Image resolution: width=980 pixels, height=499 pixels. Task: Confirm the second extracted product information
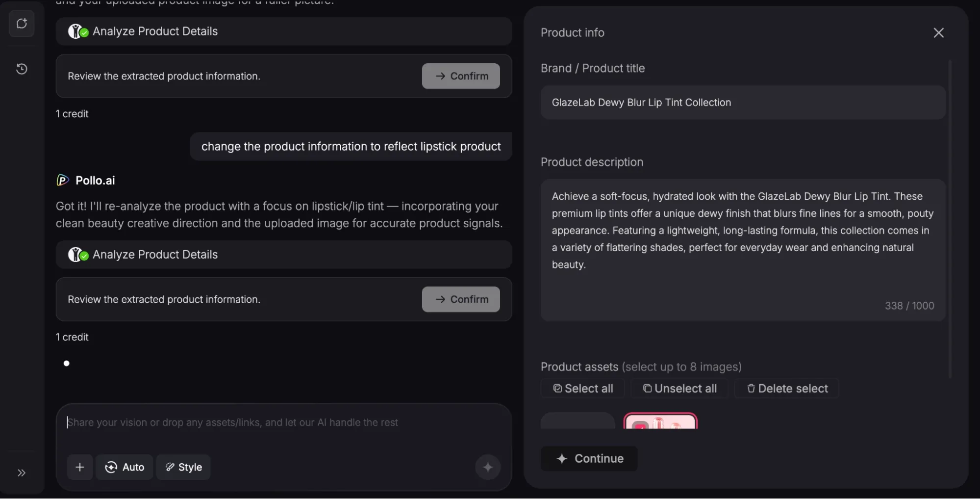tap(461, 299)
